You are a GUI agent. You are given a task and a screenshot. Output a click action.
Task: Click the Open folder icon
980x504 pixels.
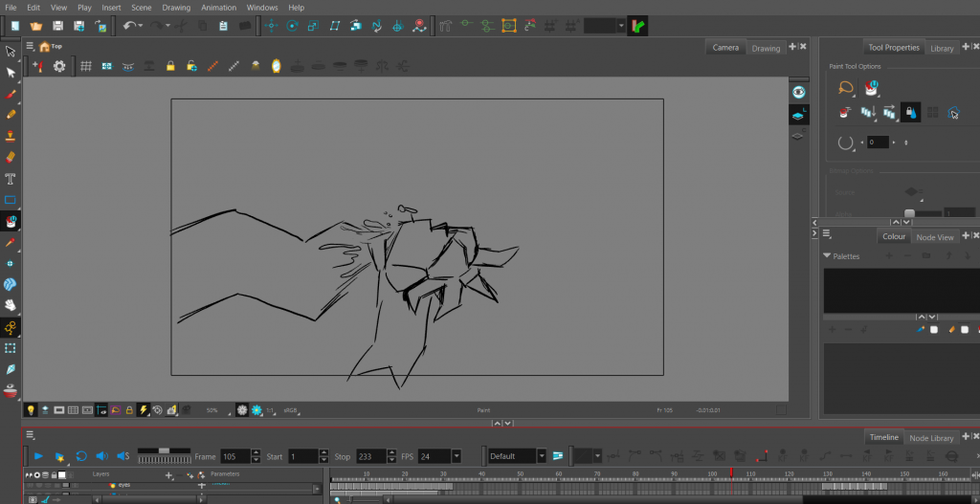tap(35, 25)
